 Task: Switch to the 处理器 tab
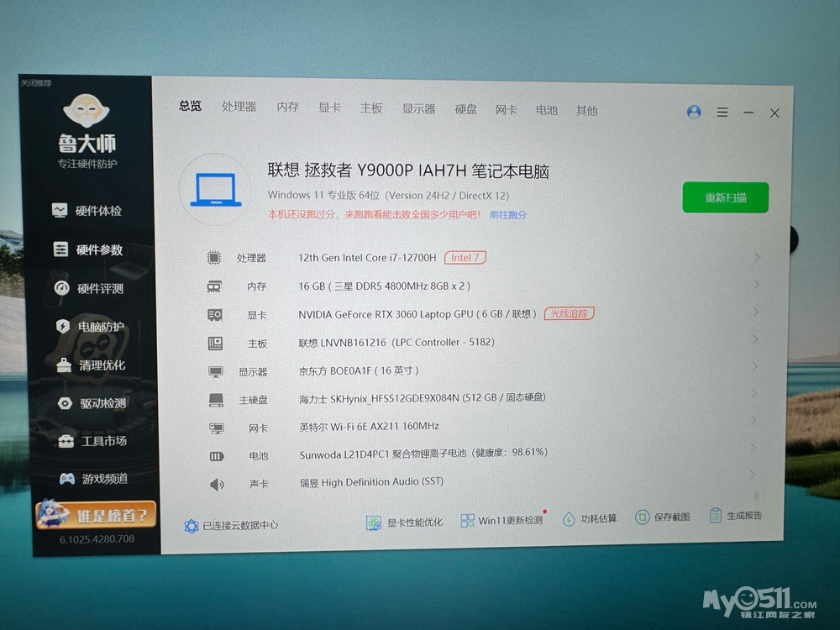click(x=239, y=107)
